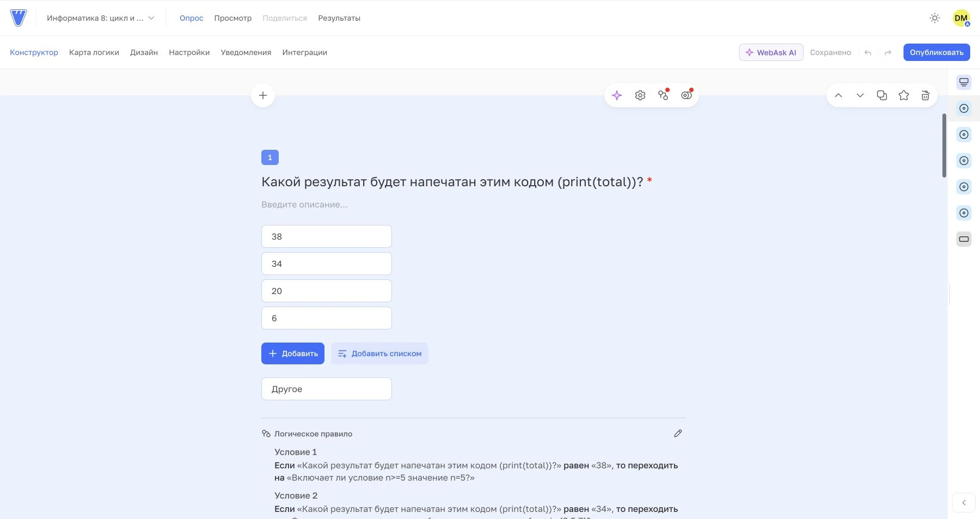Collapse the right sidebar with chevron

coord(964,503)
